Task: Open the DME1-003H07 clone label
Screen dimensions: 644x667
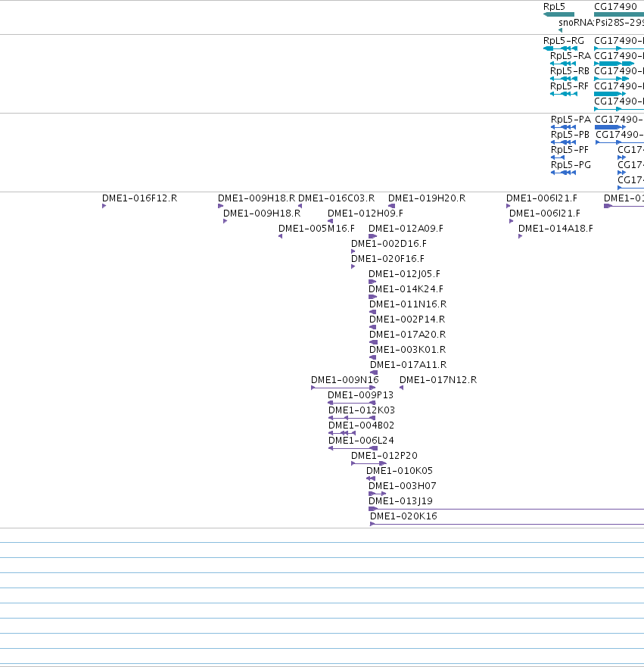Action: 402,486
